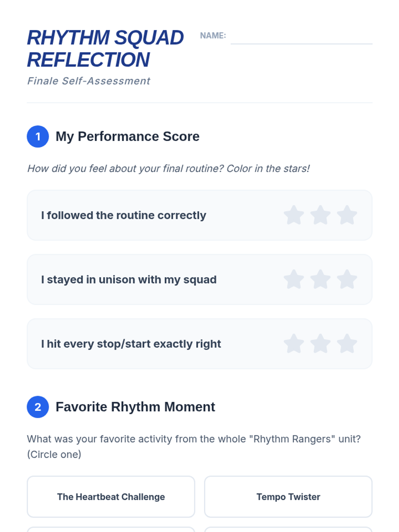
Task: Click the 'I followed the routine correctly' row
Action: point(124,215)
